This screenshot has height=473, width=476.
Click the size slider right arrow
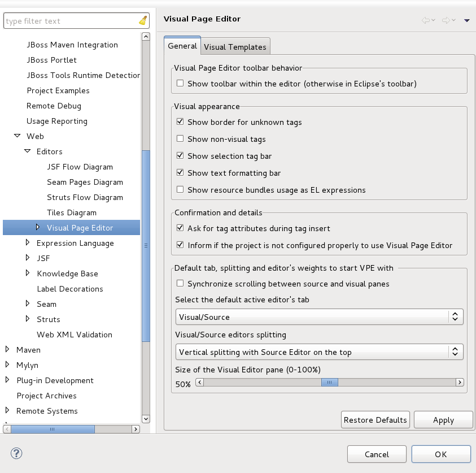(460, 383)
